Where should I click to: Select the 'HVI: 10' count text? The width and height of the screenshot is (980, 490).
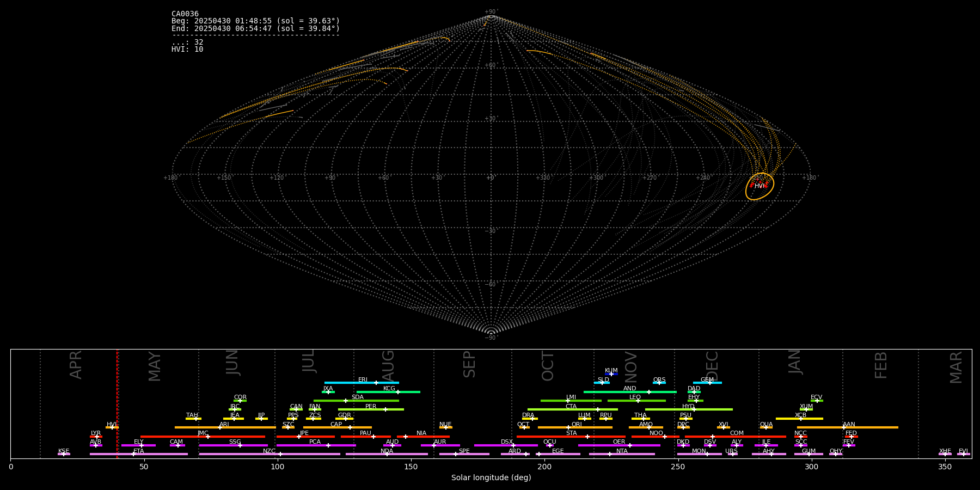tap(187, 50)
